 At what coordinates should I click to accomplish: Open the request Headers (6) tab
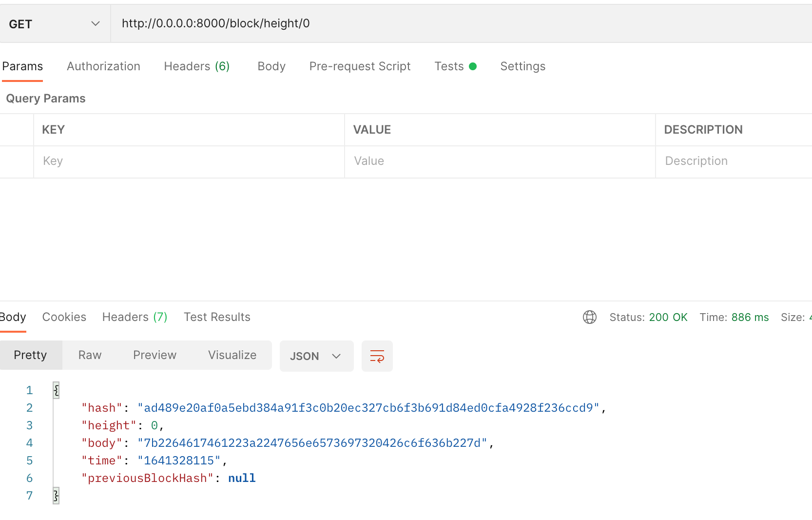coord(197,66)
